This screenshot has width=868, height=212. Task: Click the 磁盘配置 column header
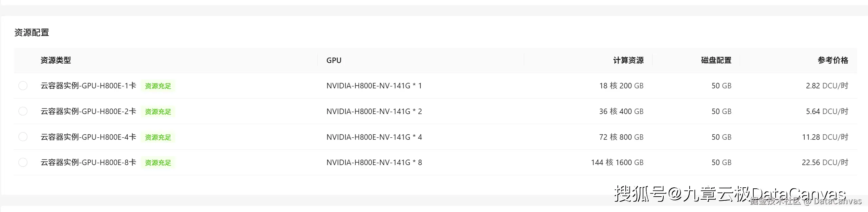pos(716,60)
